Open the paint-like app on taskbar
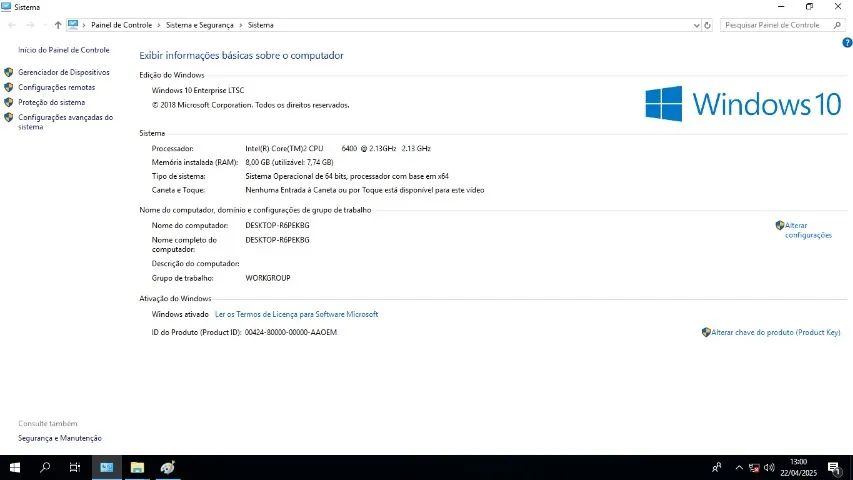 coord(168,467)
